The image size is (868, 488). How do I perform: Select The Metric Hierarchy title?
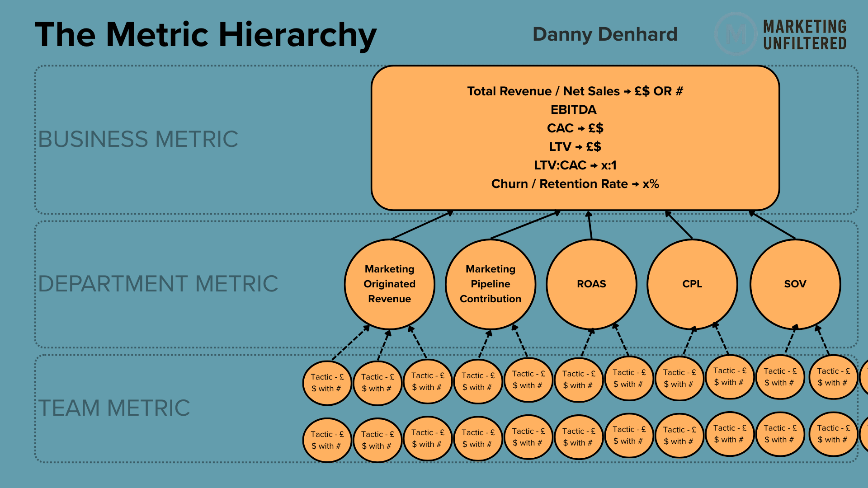(206, 35)
